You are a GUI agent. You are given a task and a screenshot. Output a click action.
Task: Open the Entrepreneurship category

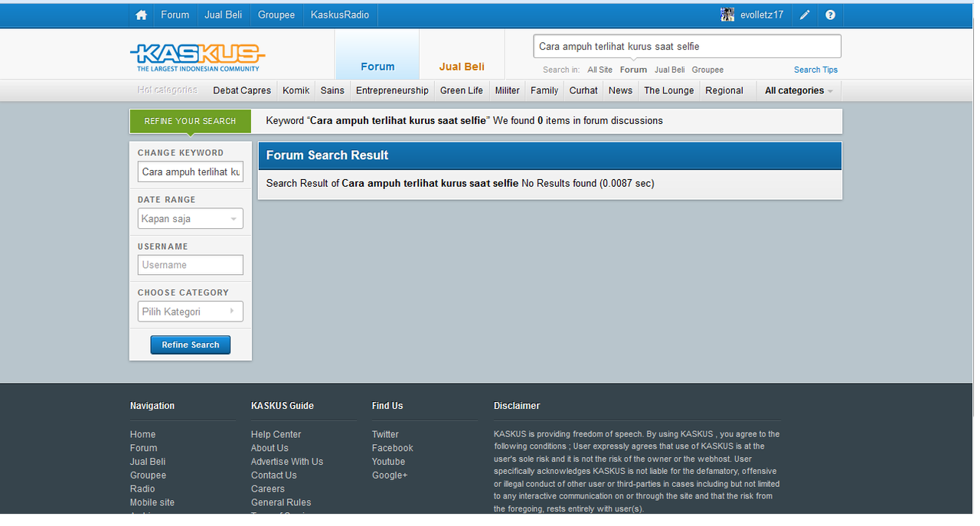pyautogui.click(x=392, y=90)
